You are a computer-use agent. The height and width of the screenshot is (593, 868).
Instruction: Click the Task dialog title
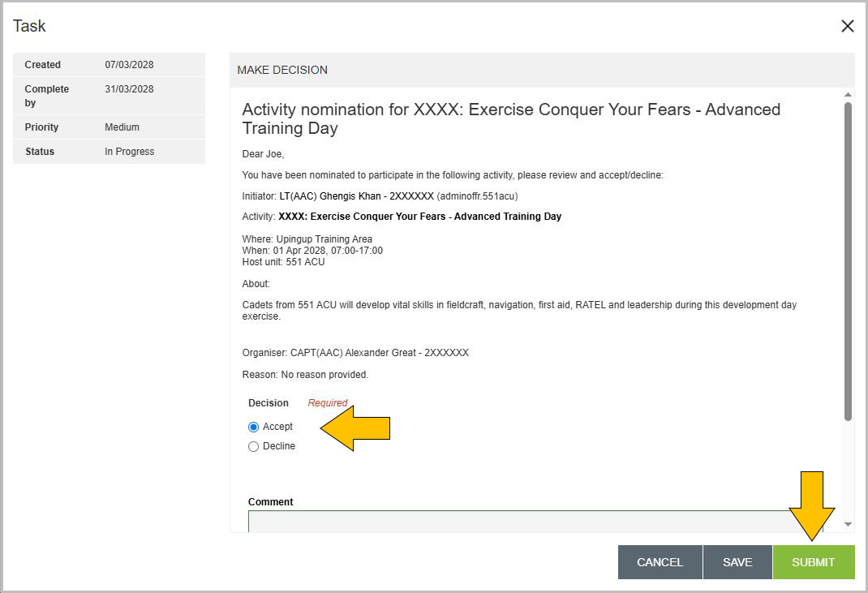pyautogui.click(x=28, y=26)
